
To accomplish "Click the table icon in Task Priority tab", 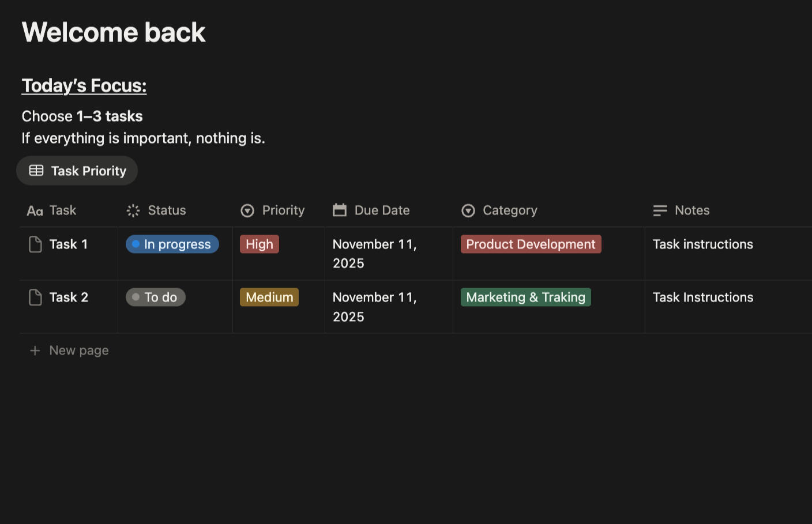I will (36, 171).
